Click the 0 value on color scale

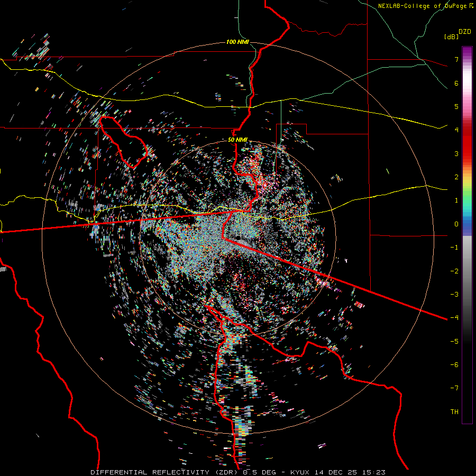[x=456, y=224]
